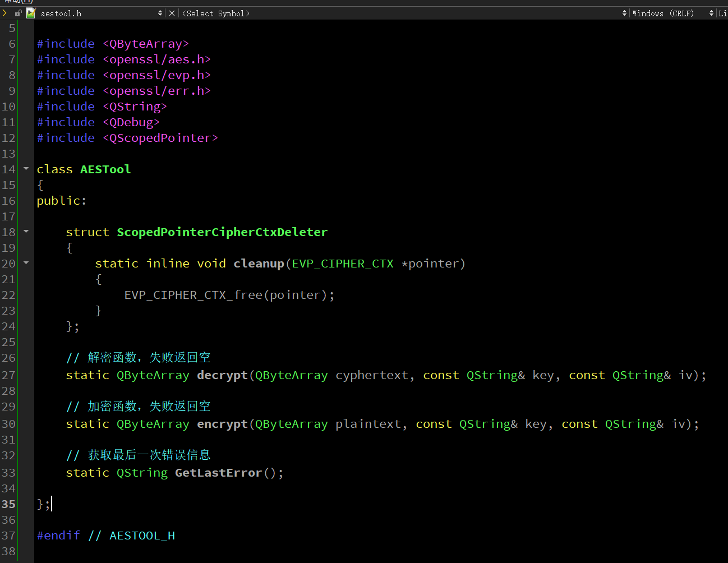Screen dimensions: 728x563
Task: Click the cleanup function name
Action: click(x=259, y=264)
